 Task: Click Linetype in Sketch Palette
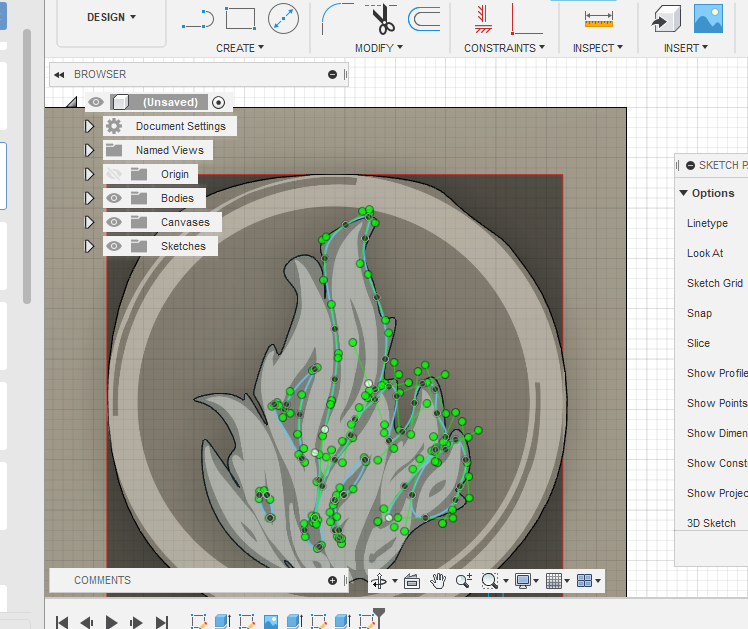click(707, 223)
